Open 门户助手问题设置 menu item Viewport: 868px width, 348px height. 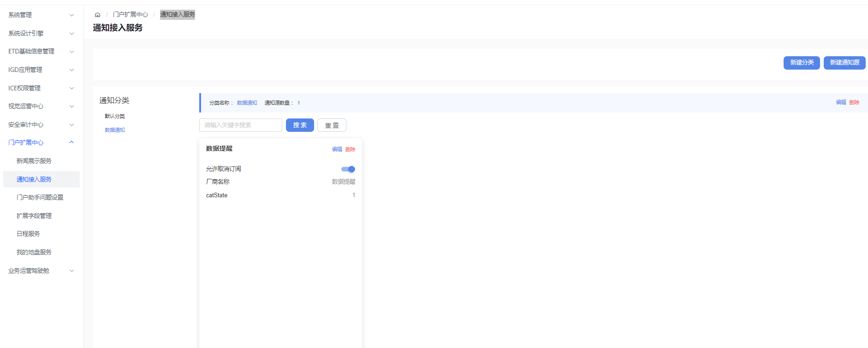[x=40, y=197]
